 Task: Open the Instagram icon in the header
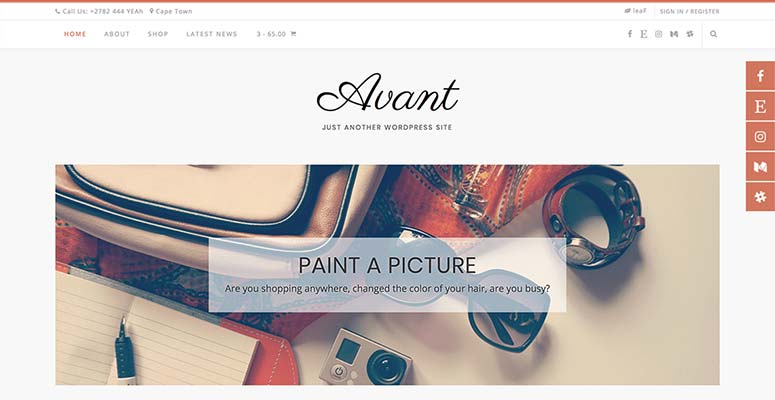(x=658, y=34)
